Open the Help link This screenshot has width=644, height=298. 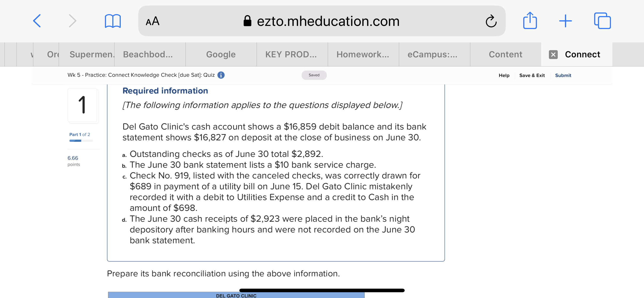point(504,75)
